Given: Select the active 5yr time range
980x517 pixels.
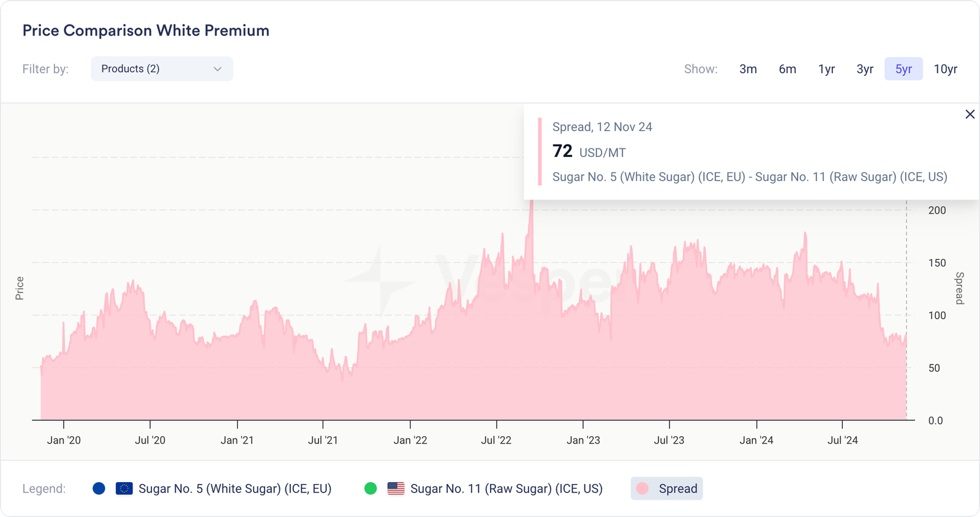Looking at the screenshot, I should [x=903, y=69].
